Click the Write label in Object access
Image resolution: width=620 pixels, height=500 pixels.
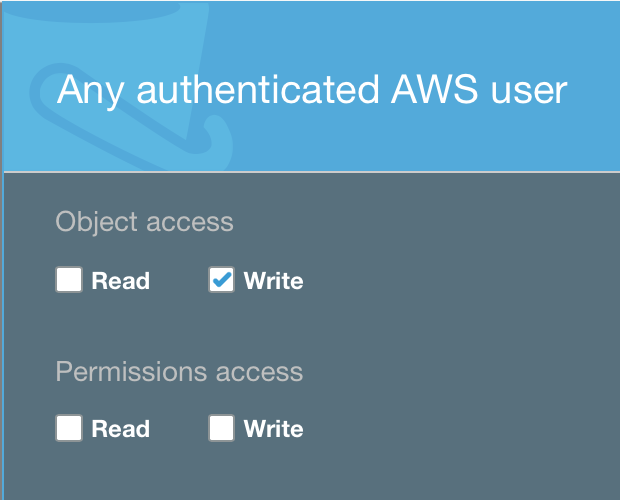tap(273, 281)
